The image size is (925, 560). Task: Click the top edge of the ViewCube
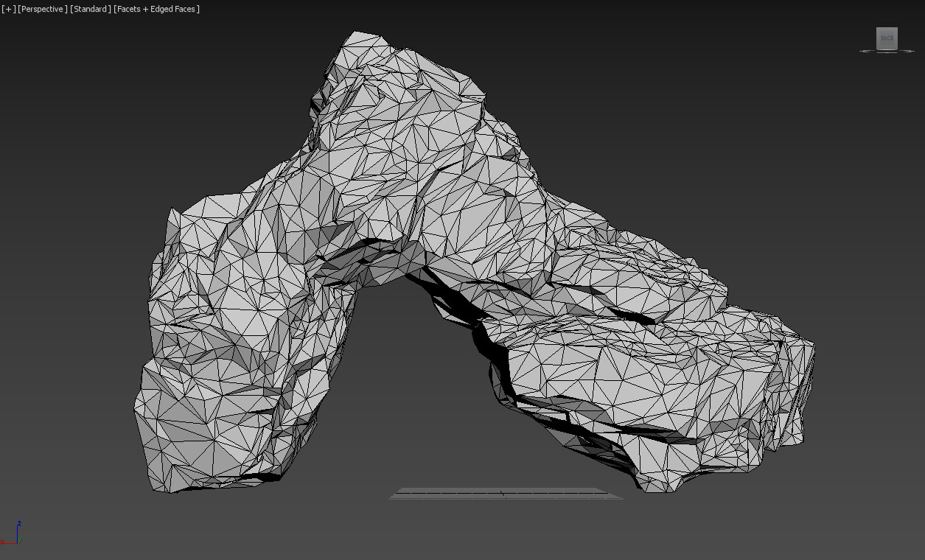tap(887, 28)
